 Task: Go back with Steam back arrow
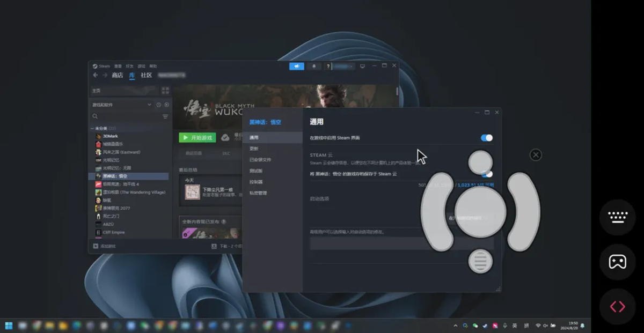[96, 75]
